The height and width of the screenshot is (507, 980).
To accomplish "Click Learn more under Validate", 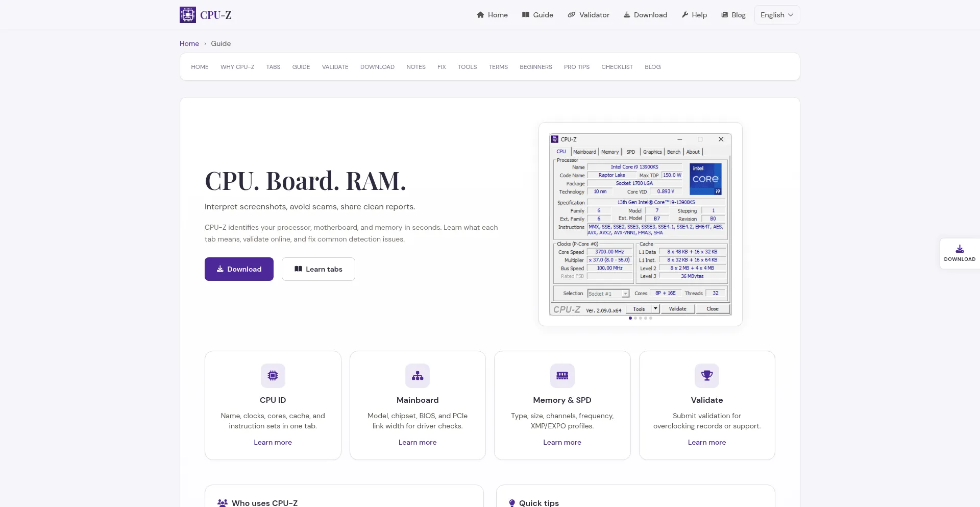I will 707,442.
